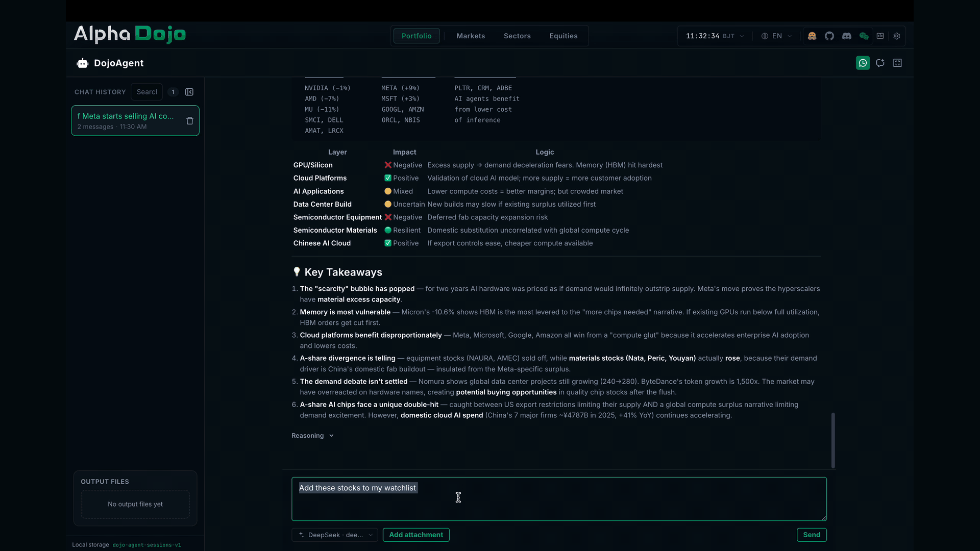Switch to the Sectors tab
980x551 pixels.
517,36
